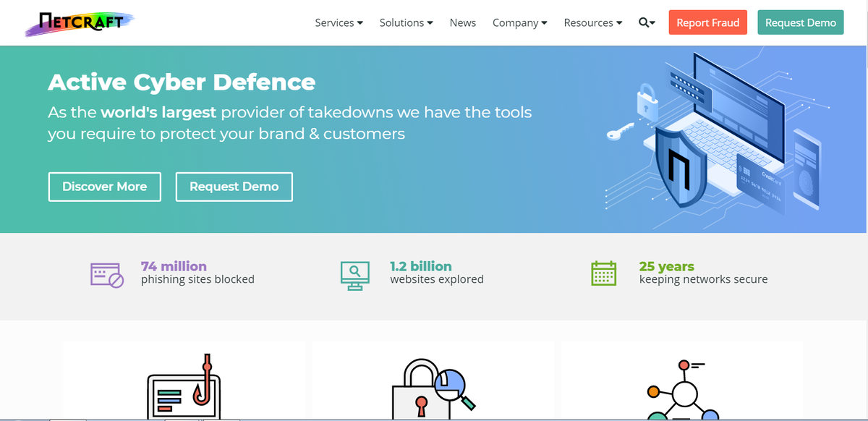Go to the News page
Screen dimensions: 868x421
[x=463, y=22]
